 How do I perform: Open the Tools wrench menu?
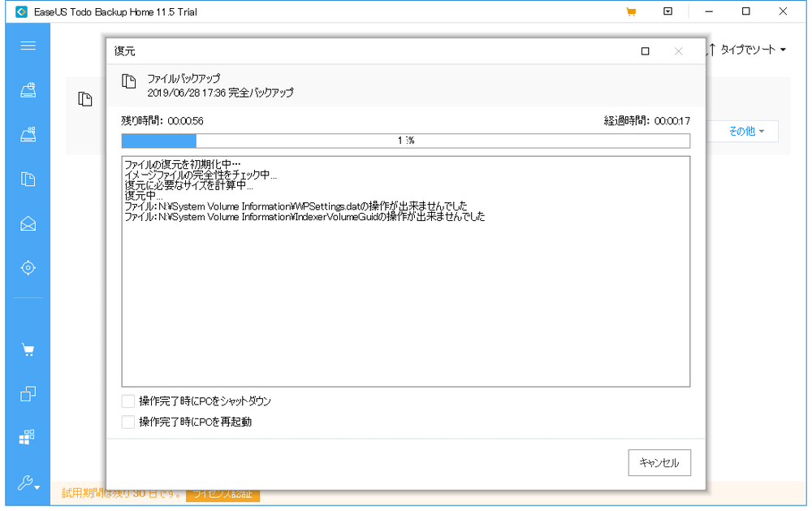(28, 483)
